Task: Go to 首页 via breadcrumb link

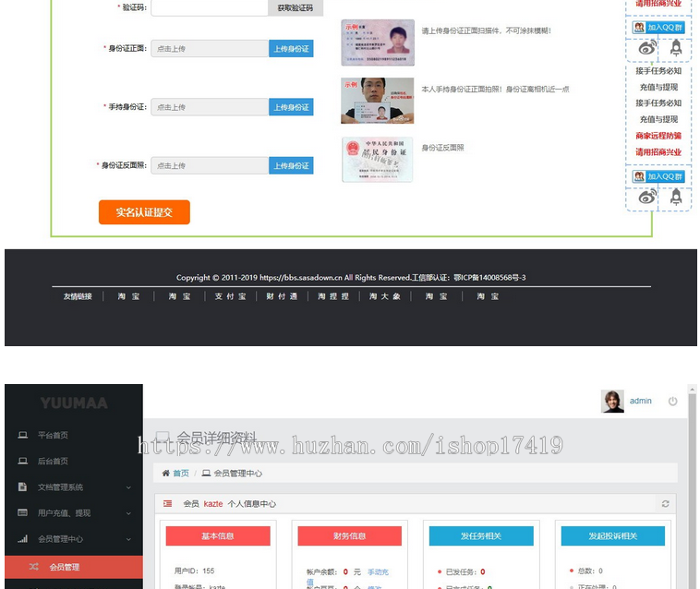Action: pyautogui.click(x=181, y=473)
